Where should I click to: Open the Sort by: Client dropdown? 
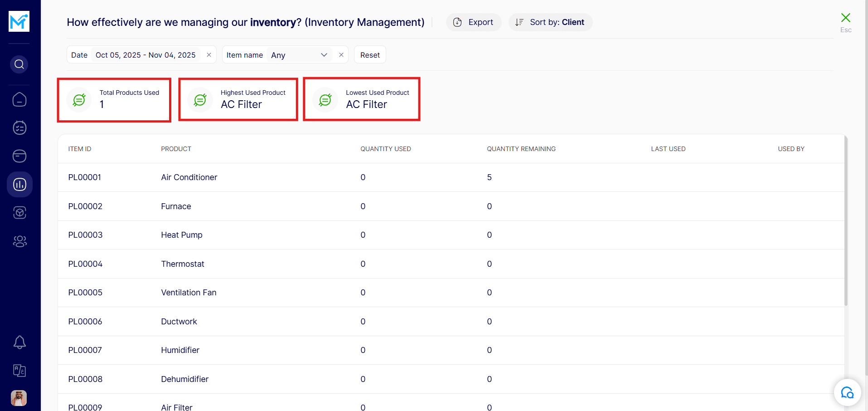tap(550, 22)
